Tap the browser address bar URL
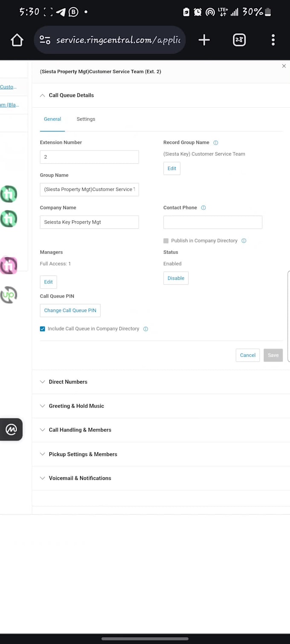290x644 pixels. [x=118, y=40]
